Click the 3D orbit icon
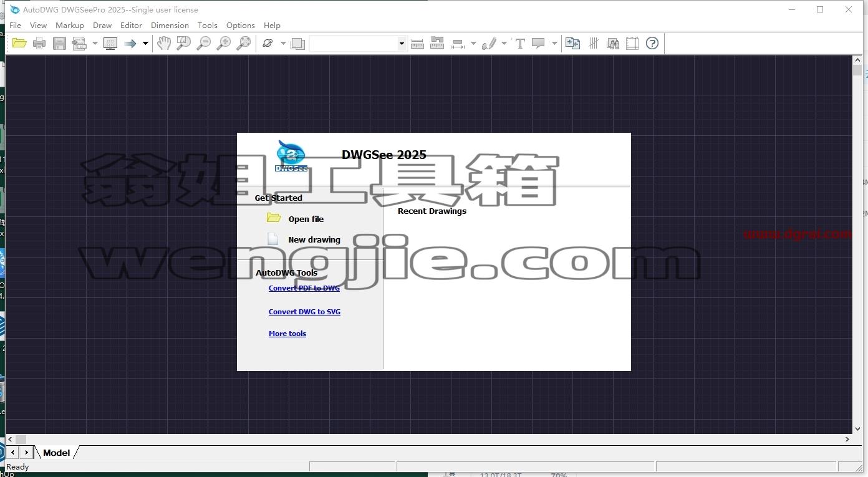Screen dimensions: 868x477 click(268, 43)
